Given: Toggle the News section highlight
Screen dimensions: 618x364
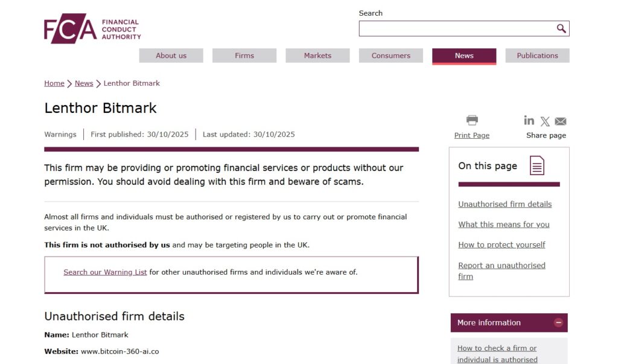Looking at the screenshot, I should coord(463,56).
